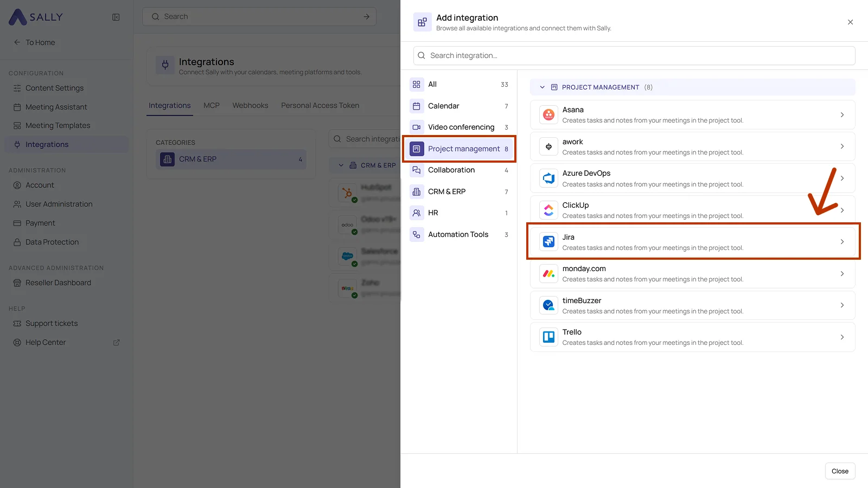This screenshot has width=868, height=488.
Task: Select CRM & ERP in background Categories
Action: pos(231,159)
